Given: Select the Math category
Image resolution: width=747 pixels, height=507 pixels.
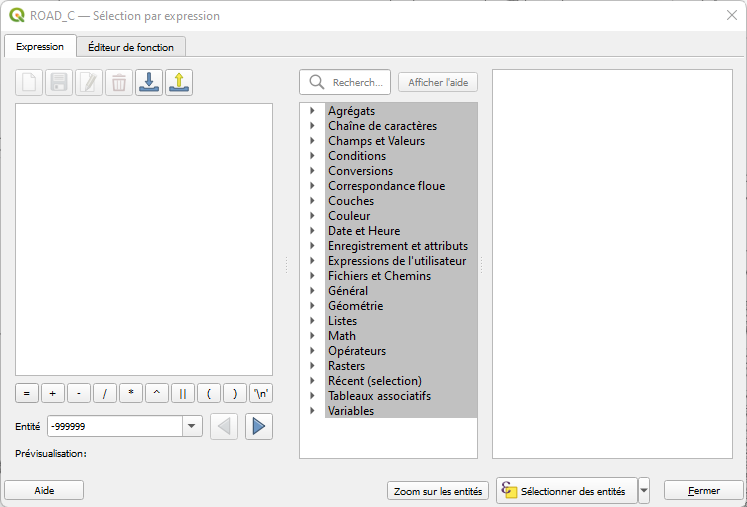Looking at the screenshot, I should [x=342, y=335].
